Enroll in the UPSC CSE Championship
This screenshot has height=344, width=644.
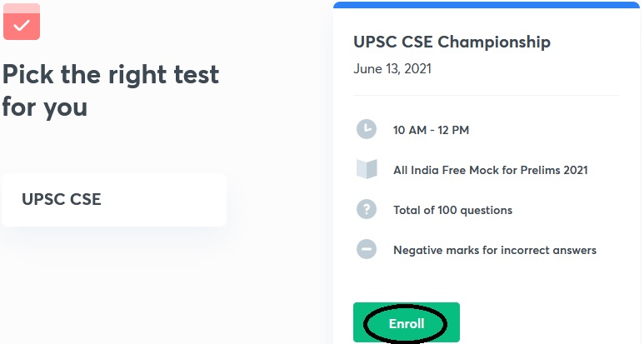pyautogui.click(x=407, y=322)
